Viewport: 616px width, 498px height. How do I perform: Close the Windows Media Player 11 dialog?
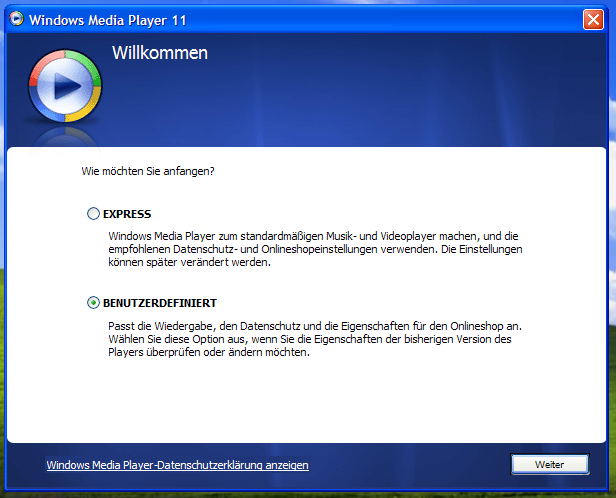tap(593, 19)
